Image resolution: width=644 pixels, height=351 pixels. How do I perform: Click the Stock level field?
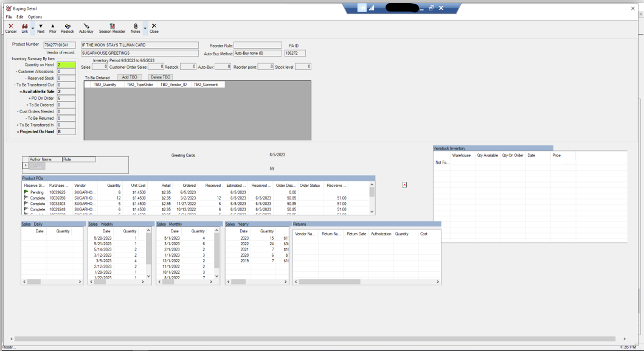click(x=303, y=66)
